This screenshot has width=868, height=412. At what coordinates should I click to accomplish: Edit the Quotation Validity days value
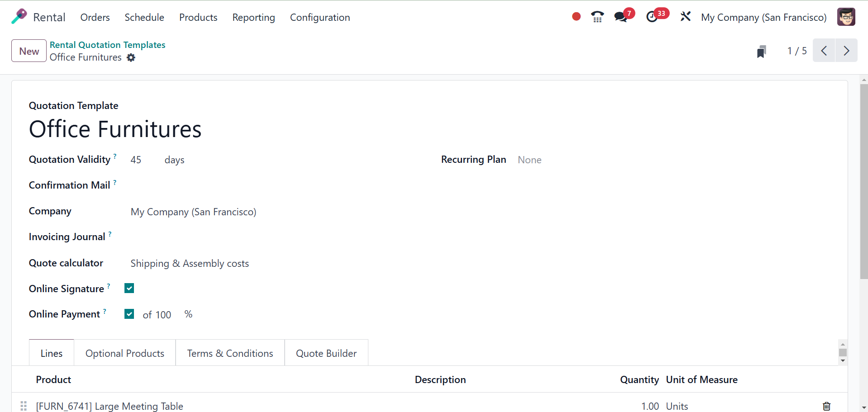pyautogui.click(x=136, y=160)
